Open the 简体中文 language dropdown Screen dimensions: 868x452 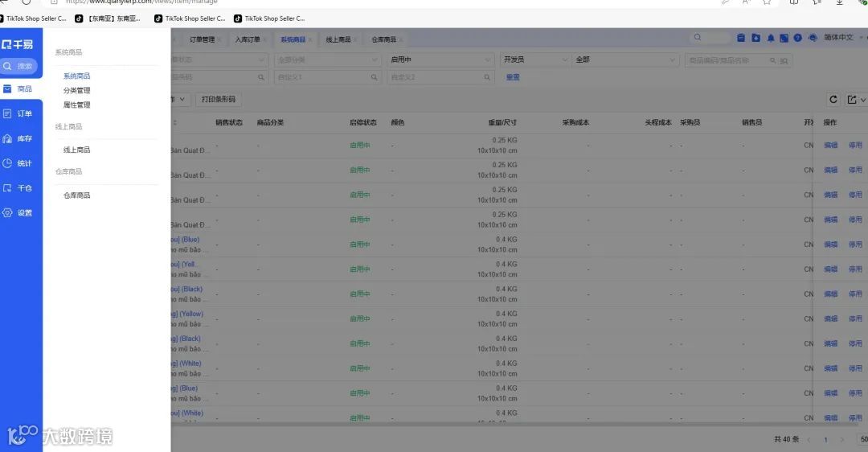click(x=843, y=37)
